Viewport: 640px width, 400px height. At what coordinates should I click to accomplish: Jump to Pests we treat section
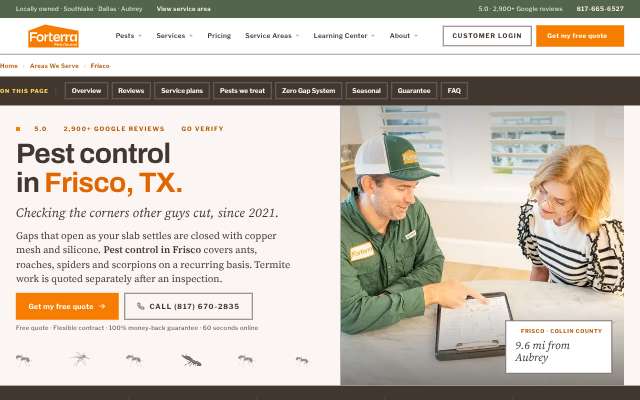242,91
